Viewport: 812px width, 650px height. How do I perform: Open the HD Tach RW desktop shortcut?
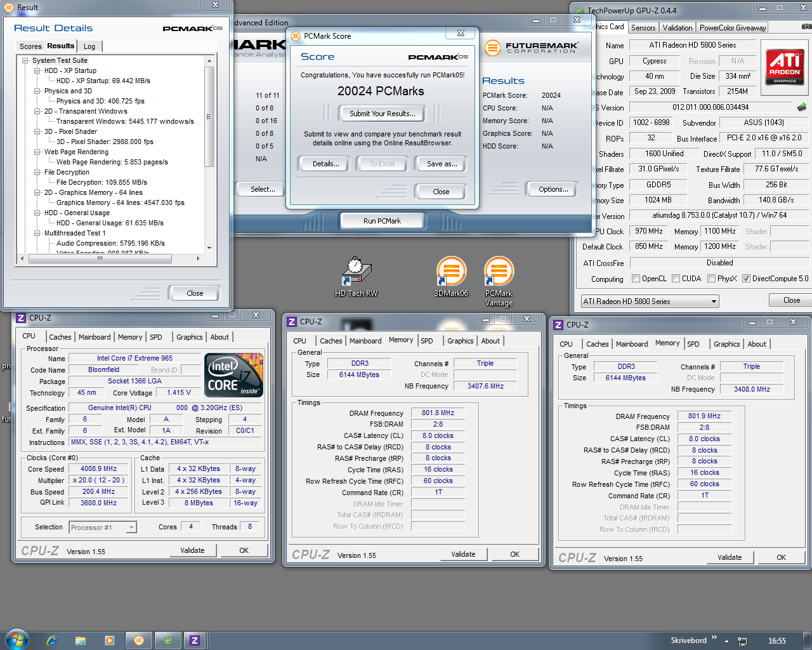pyautogui.click(x=357, y=277)
